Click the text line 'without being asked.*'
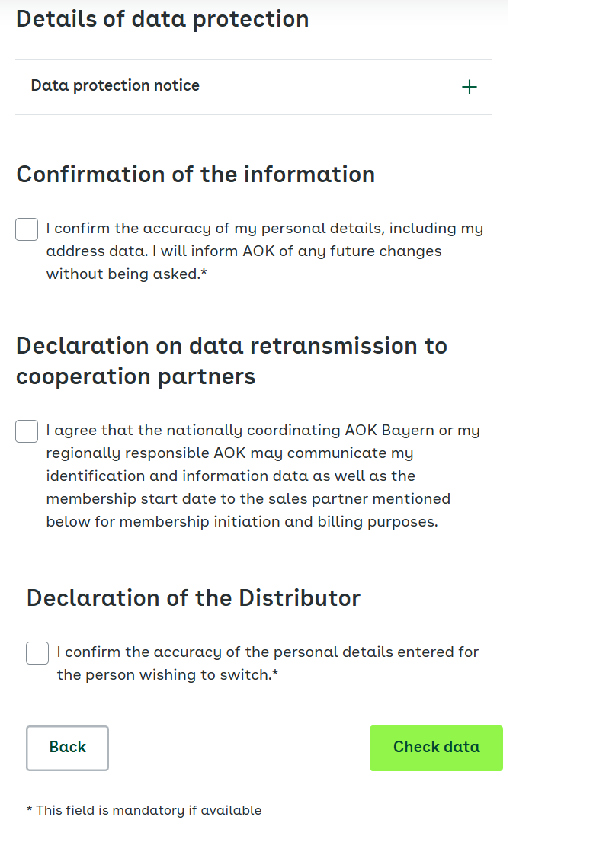Image resolution: width=609 pixels, height=868 pixels. [x=127, y=274]
